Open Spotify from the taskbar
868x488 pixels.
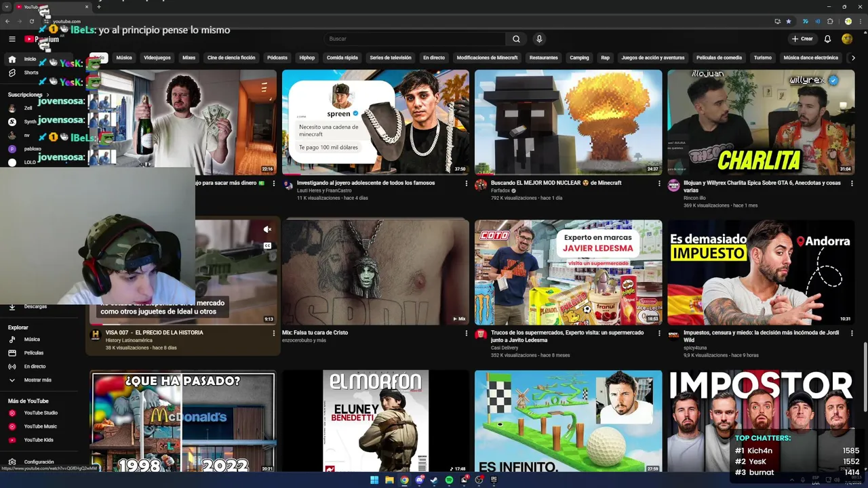tap(449, 480)
